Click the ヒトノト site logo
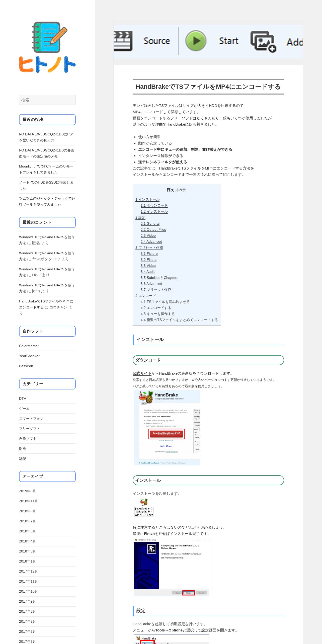This screenshot has width=322, height=644. pos(47,47)
